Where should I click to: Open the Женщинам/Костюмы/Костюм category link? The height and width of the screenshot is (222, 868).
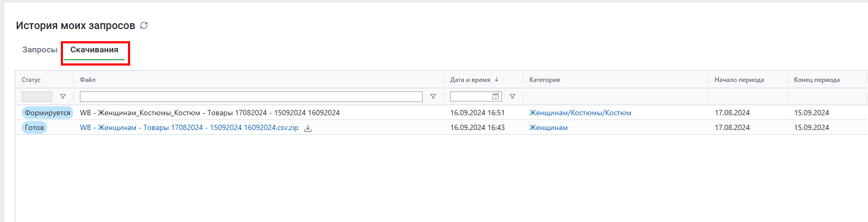[580, 113]
